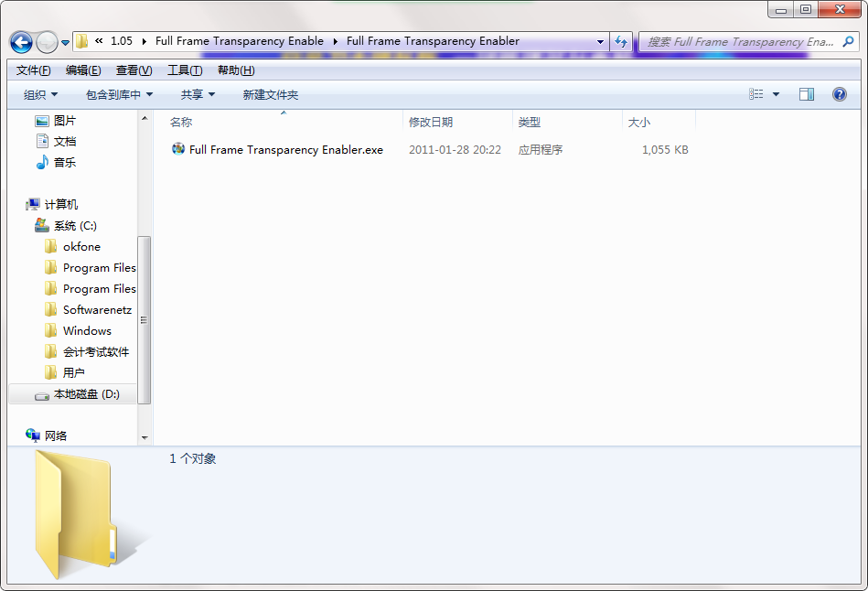Open the 组织 dropdown
Screen dimensions: 868x591
pyautogui.click(x=40, y=95)
